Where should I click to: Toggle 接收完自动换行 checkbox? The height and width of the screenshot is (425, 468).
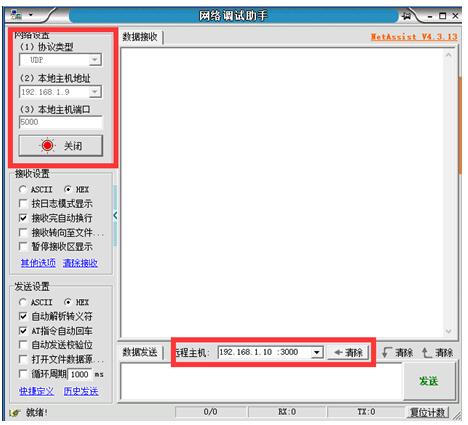[23, 218]
